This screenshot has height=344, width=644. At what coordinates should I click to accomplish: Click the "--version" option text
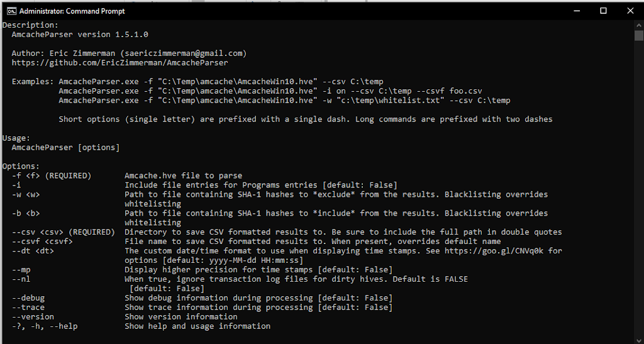[x=33, y=317]
